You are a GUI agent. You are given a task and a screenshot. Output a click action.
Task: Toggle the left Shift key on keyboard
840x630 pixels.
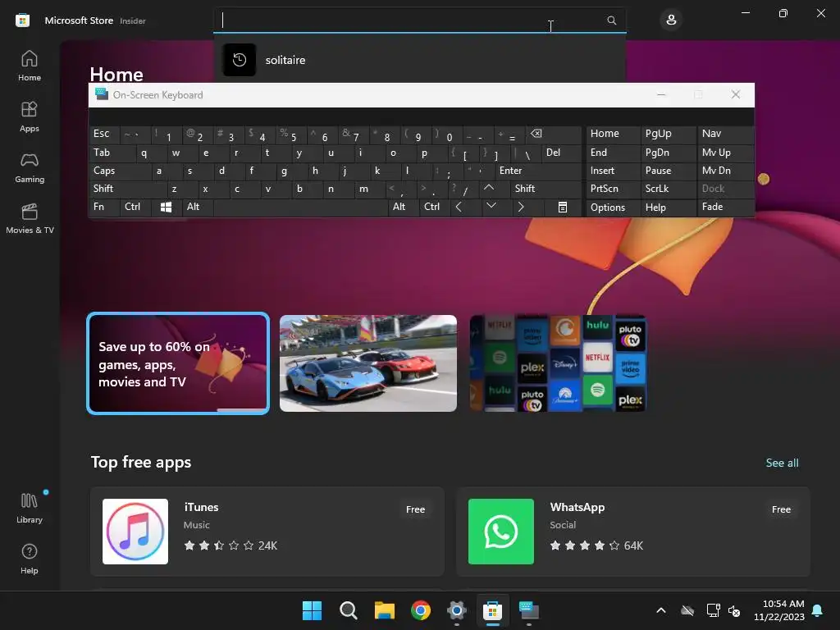tap(128, 189)
